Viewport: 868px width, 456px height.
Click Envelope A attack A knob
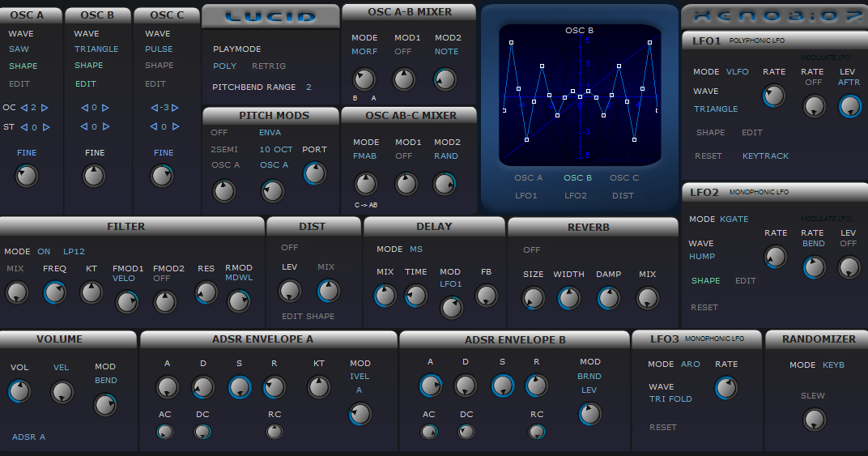click(167, 386)
